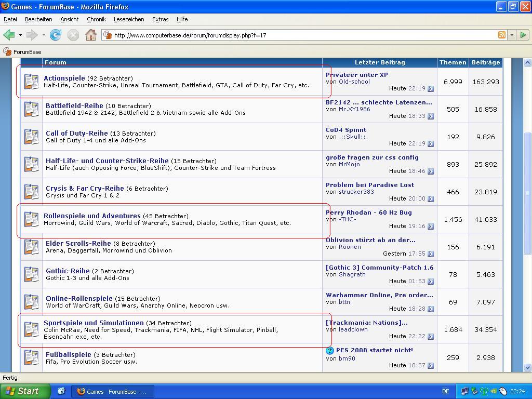Click the page scrollbar down arrow
The width and height of the screenshot is (532, 399).
point(527,368)
